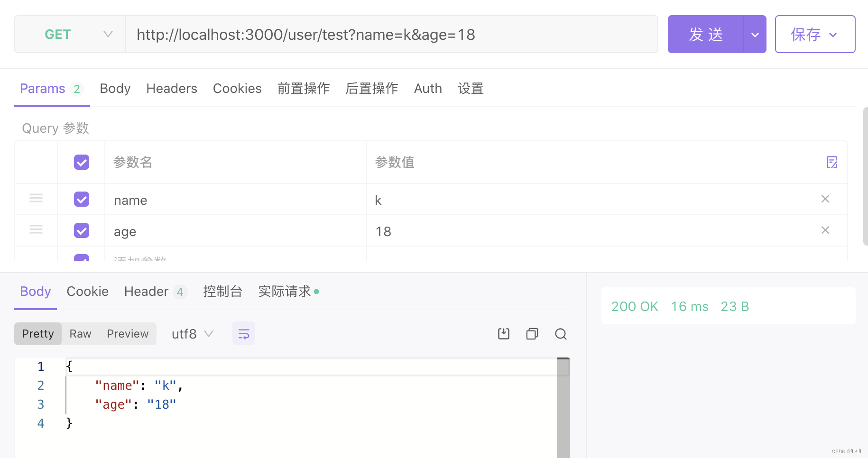The image size is (868, 458).
Task: Open the GET method dropdown
Action: click(x=108, y=34)
